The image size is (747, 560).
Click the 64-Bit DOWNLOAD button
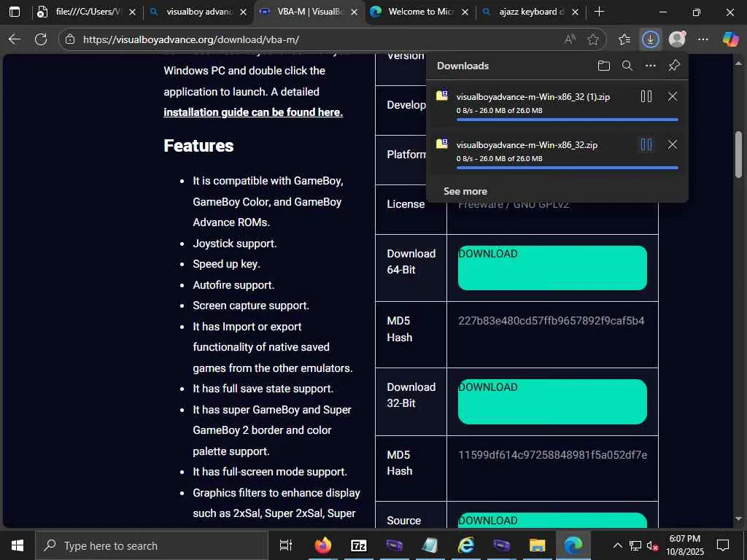[552, 268]
